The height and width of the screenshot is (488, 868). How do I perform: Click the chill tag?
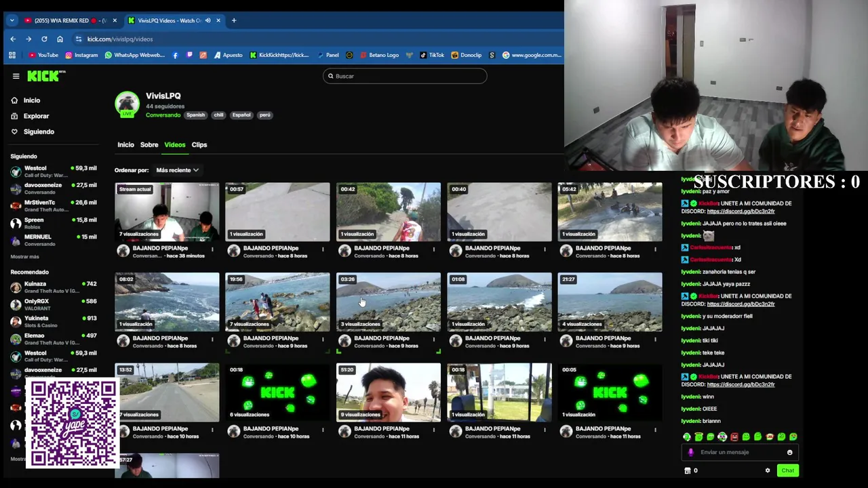click(218, 115)
